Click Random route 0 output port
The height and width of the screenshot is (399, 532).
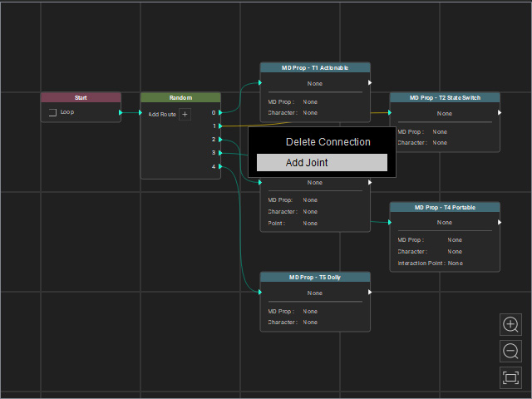point(220,112)
